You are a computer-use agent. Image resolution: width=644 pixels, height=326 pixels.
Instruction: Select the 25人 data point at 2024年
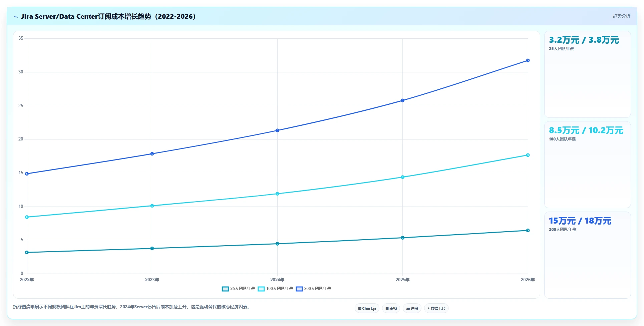pos(277,244)
